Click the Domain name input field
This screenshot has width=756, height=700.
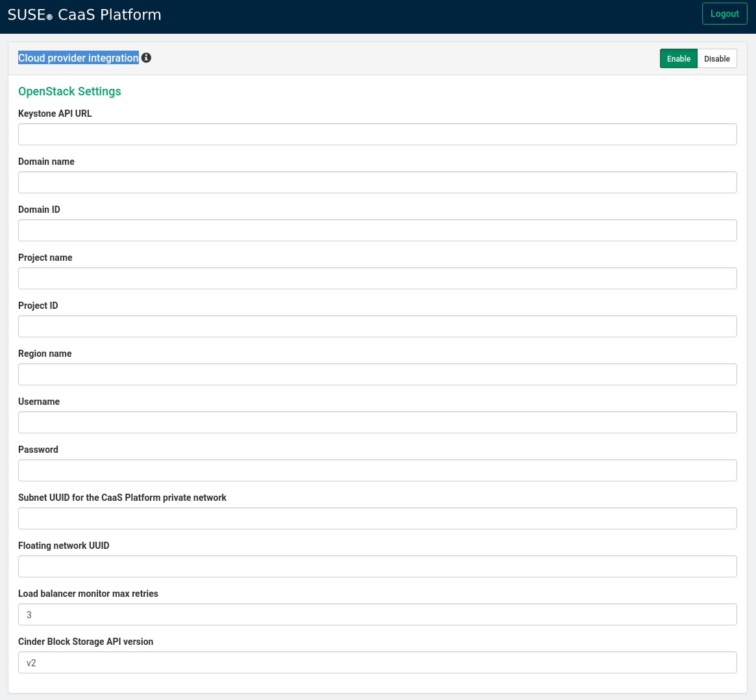[378, 182]
